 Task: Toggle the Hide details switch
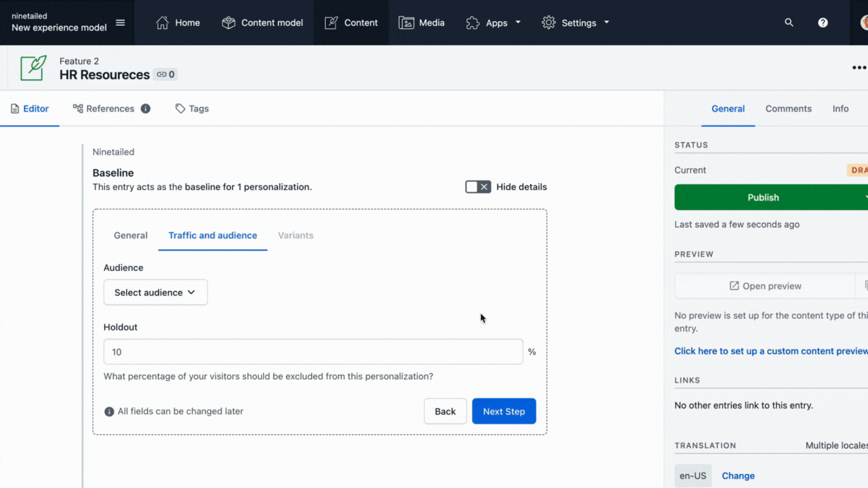(478, 187)
